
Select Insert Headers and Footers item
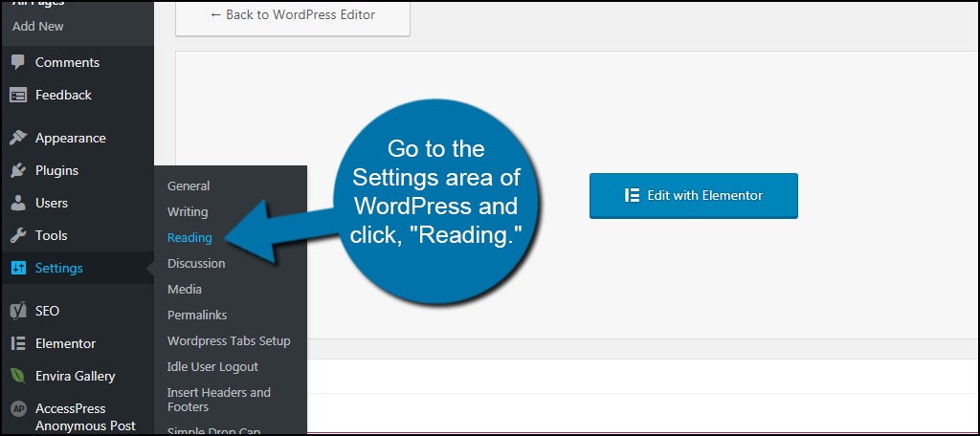[219, 400]
